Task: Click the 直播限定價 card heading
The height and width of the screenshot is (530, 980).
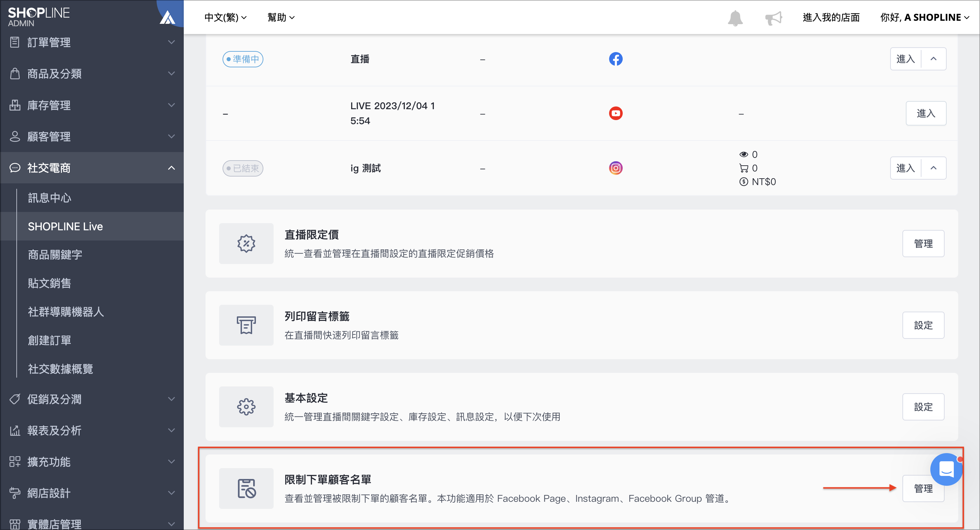Action: click(312, 235)
